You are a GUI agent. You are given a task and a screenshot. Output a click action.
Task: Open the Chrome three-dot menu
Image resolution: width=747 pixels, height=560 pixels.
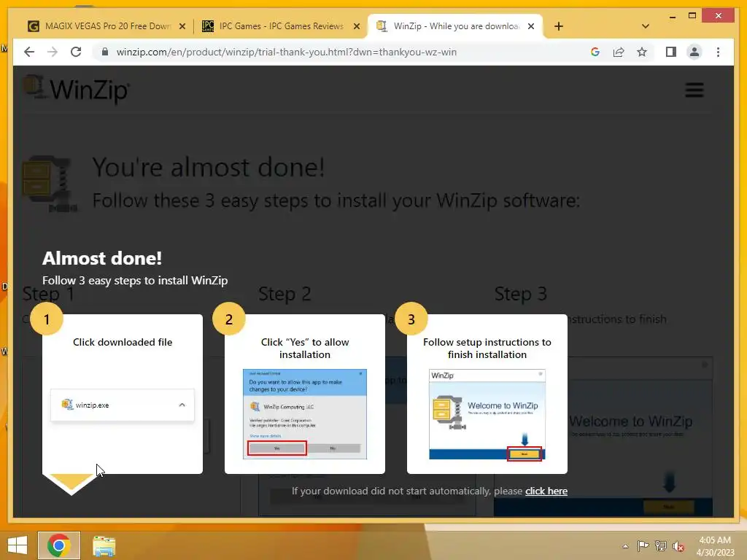pos(718,52)
